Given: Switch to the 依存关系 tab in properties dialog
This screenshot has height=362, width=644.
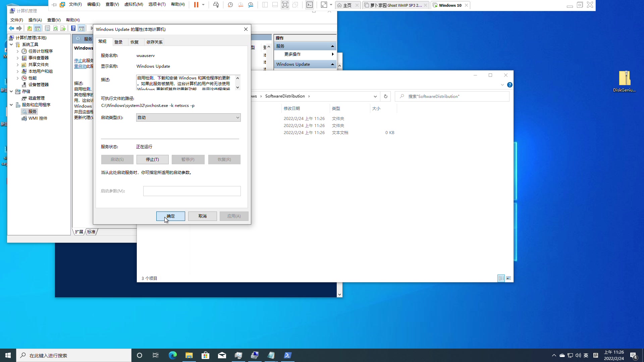Looking at the screenshot, I should 154,42.
